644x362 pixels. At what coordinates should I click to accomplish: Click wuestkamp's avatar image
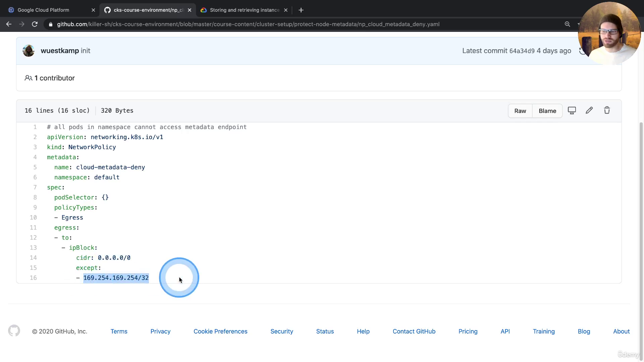pos(29,51)
